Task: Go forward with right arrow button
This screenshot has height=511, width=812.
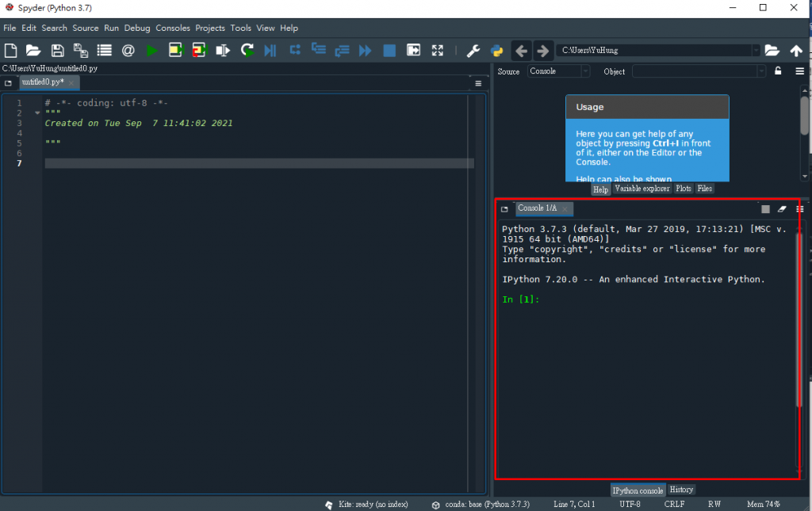Action: pyautogui.click(x=542, y=50)
